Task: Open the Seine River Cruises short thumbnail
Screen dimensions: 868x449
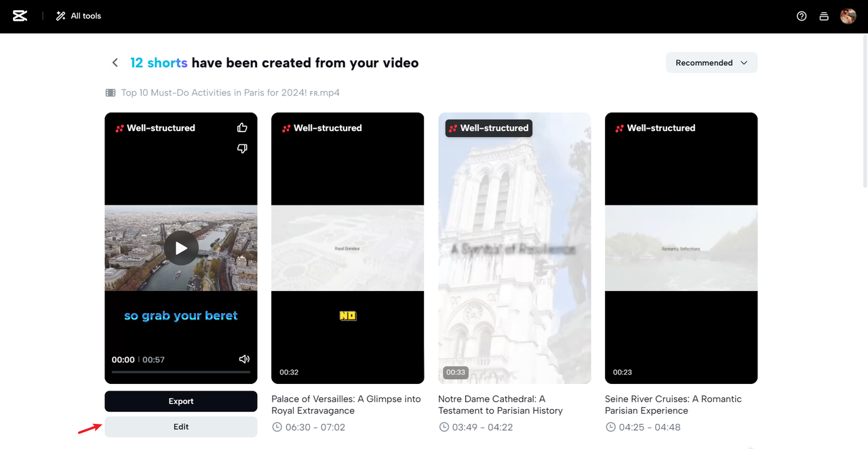Action: 682,248
